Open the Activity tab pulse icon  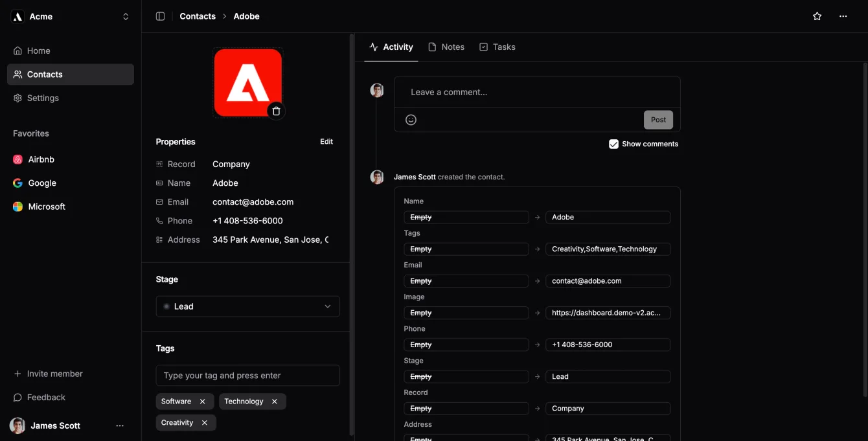(373, 47)
